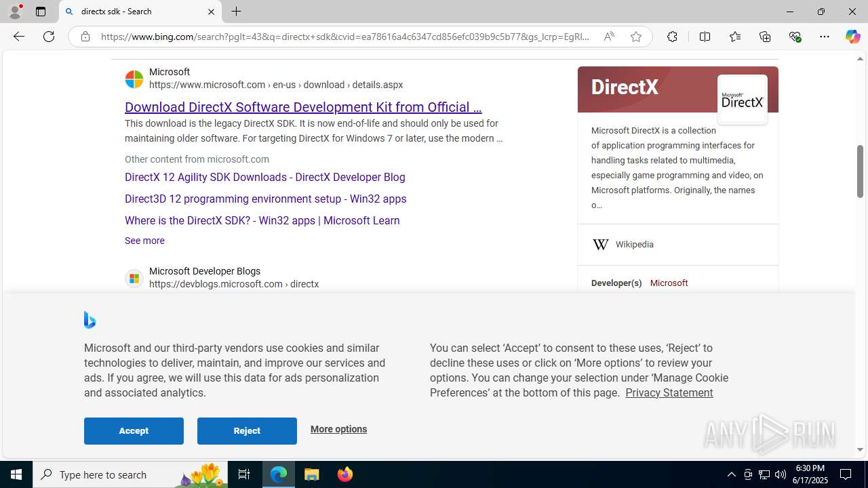
Task: Open the Copilot sidebar icon
Action: (x=852, y=37)
